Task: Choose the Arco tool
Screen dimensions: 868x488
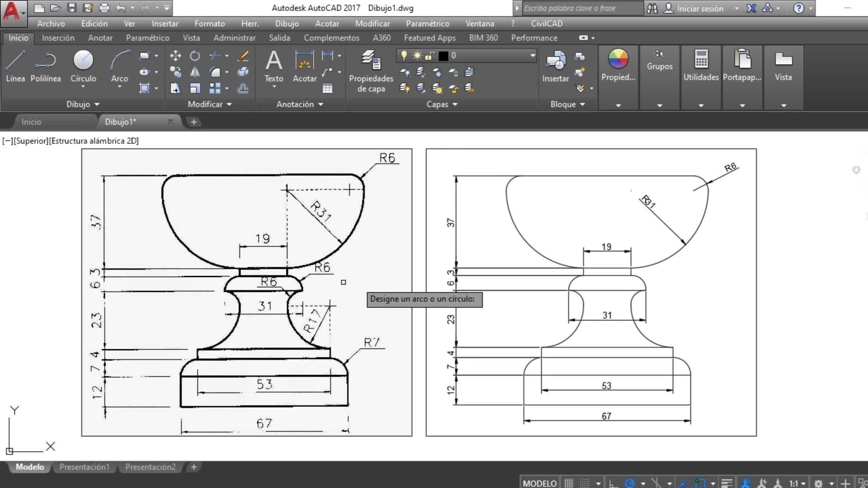Action: [x=119, y=66]
